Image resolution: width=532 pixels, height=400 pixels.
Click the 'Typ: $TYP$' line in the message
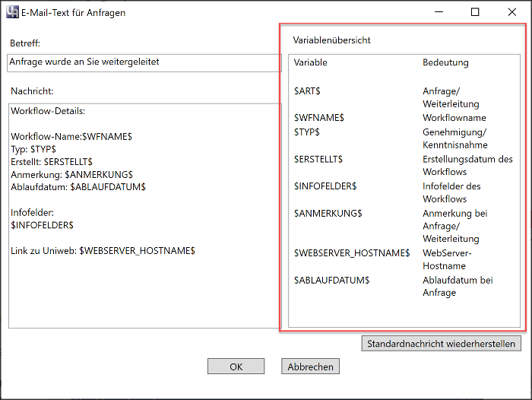coord(33,149)
